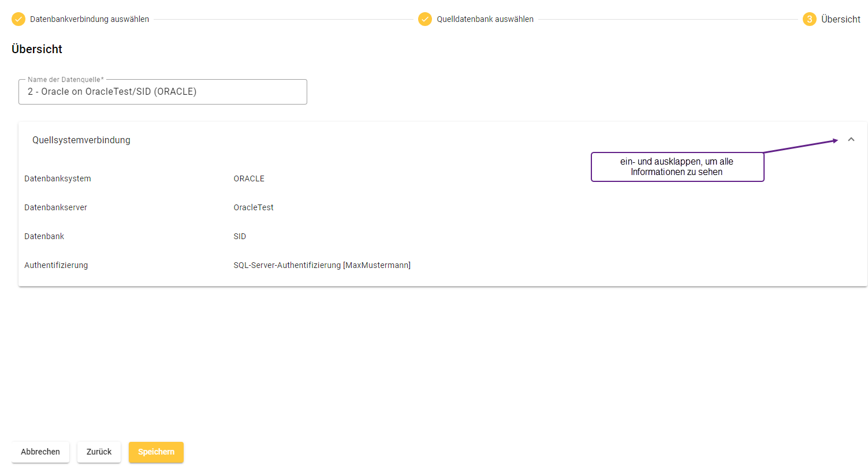Click the Quellsystemverbindung panel title
This screenshot has width=868, height=469.
click(x=81, y=140)
